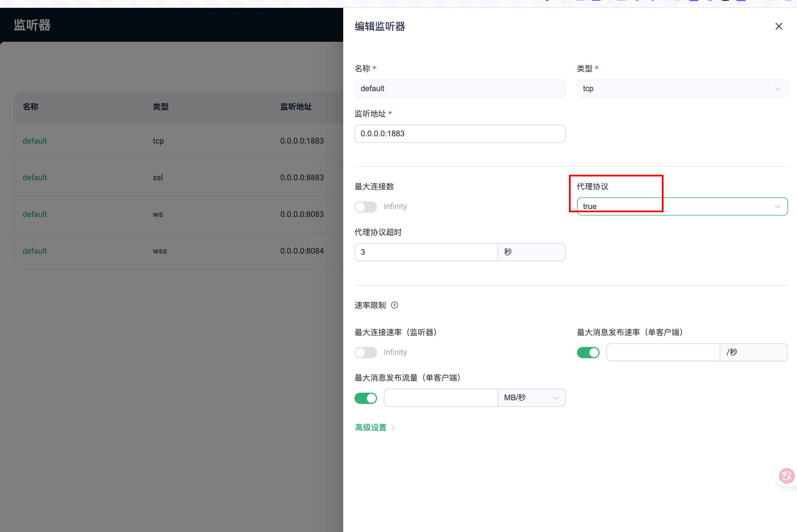Image resolution: width=797 pixels, height=532 pixels.
Task: Click the wss type cell
Action: [x=160, y=251]
